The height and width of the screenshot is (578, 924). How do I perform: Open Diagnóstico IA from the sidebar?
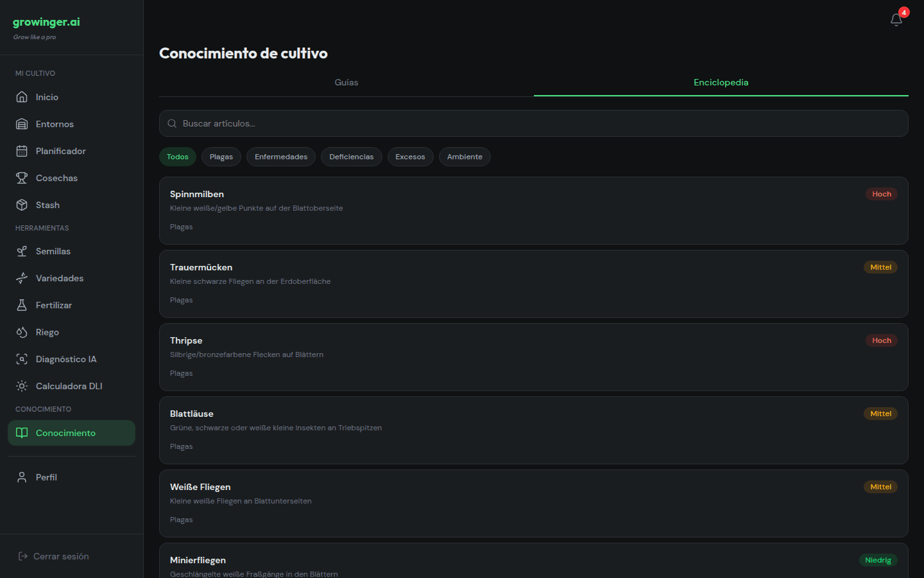tap(71, 359)
